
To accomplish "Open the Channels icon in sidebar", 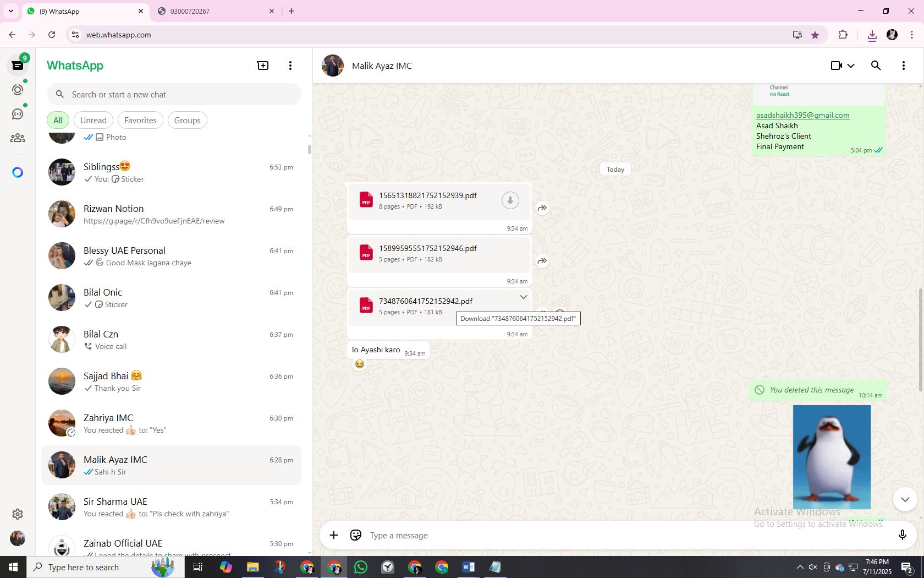I will (18, 114).
